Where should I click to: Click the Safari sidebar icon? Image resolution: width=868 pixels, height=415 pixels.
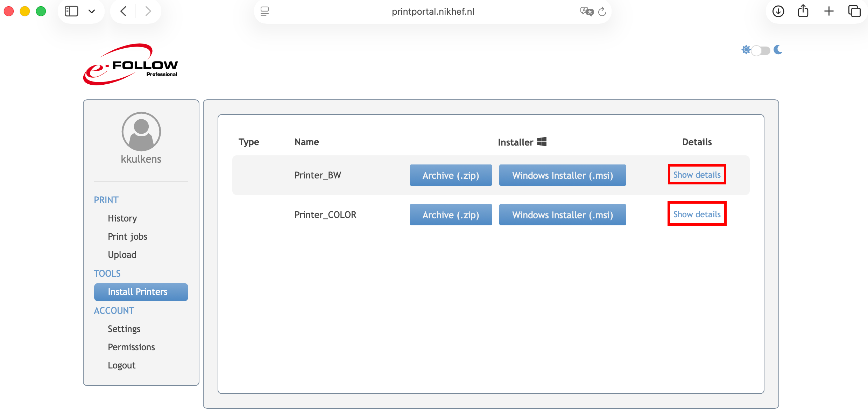pyautogui.click(x=71, y=12)
